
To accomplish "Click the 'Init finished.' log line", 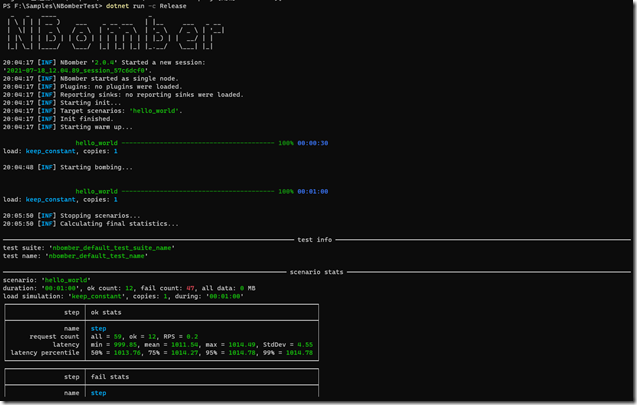I will coord(87,119).
